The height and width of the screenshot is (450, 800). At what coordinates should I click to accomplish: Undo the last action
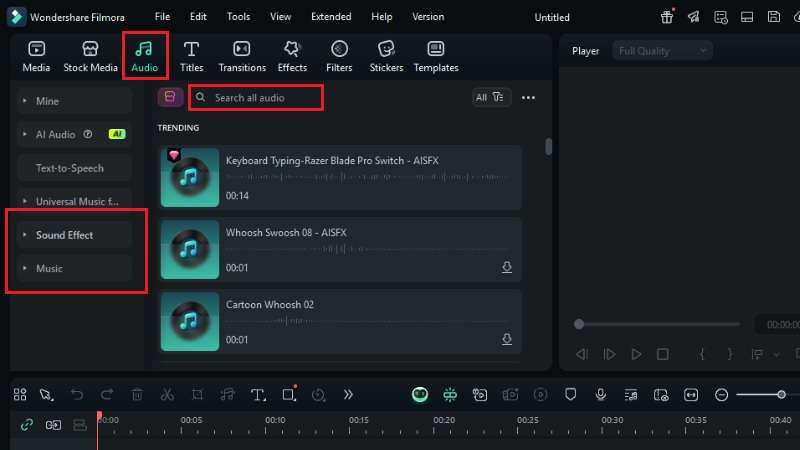pos(77,394)
